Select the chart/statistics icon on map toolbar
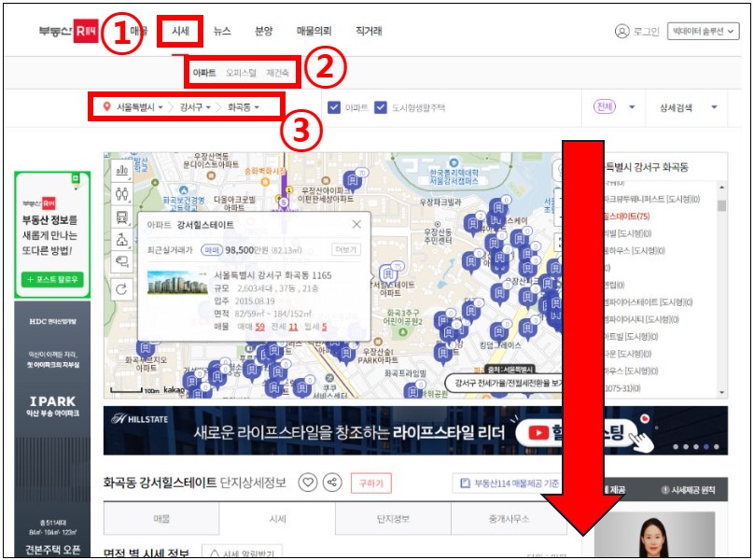This screenshot has width=754, height=560. click(122, 170)
